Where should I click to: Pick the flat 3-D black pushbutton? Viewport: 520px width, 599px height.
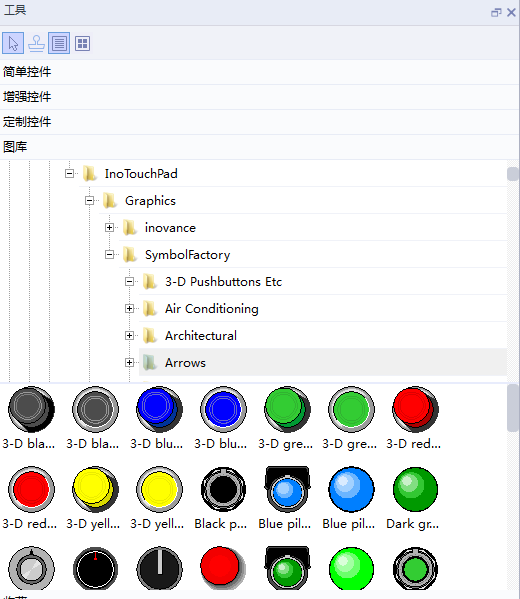95,410
